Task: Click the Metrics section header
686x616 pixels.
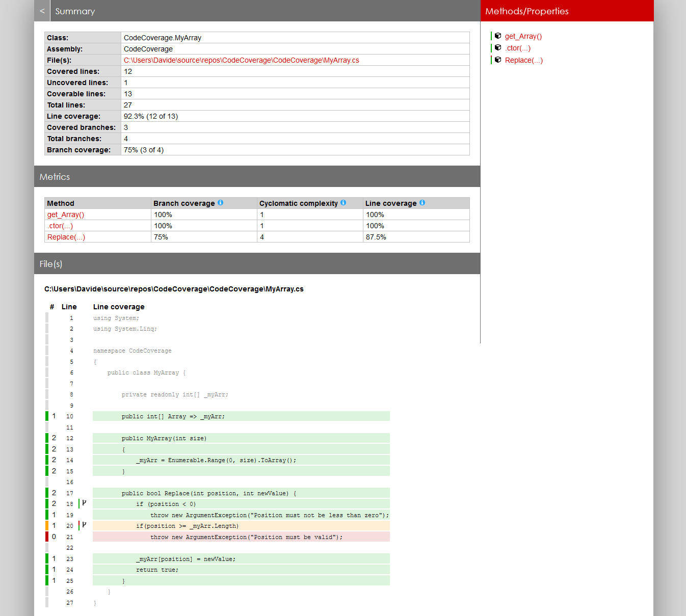Action: click(55, 176)
